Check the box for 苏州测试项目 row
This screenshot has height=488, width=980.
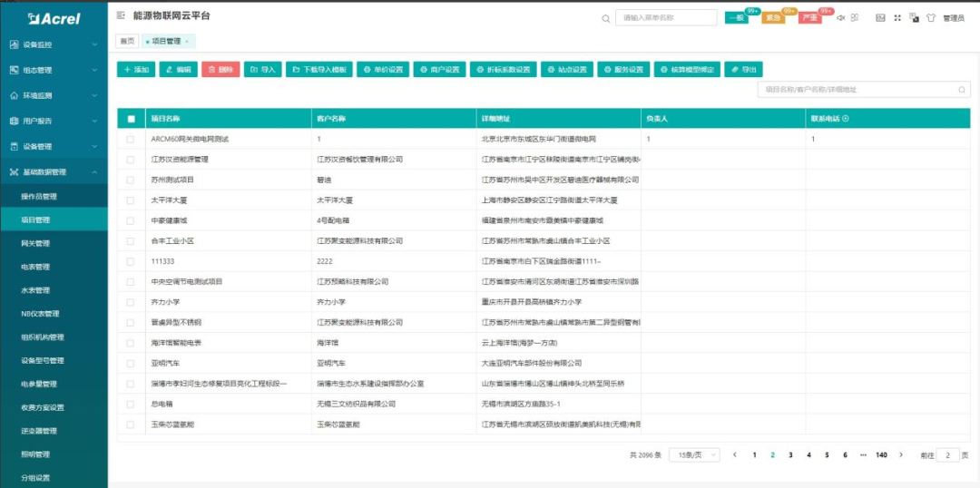pos(131,180)
